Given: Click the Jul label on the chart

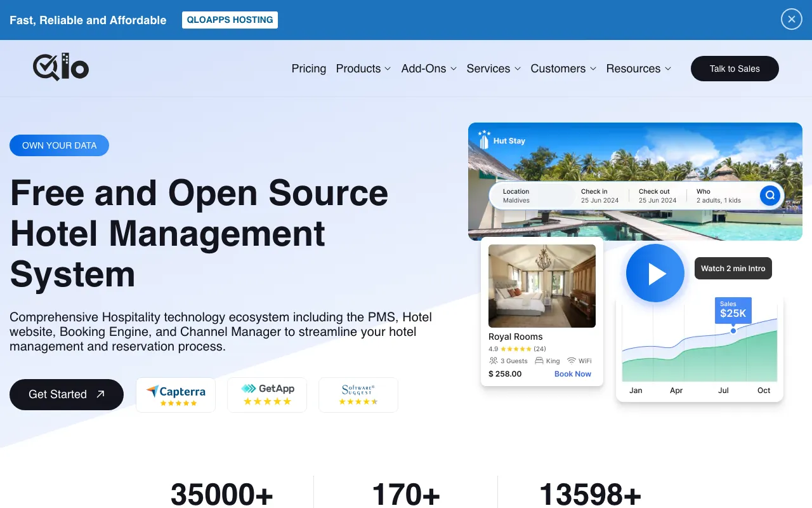Looking at the screenshot, I should 723,391.
